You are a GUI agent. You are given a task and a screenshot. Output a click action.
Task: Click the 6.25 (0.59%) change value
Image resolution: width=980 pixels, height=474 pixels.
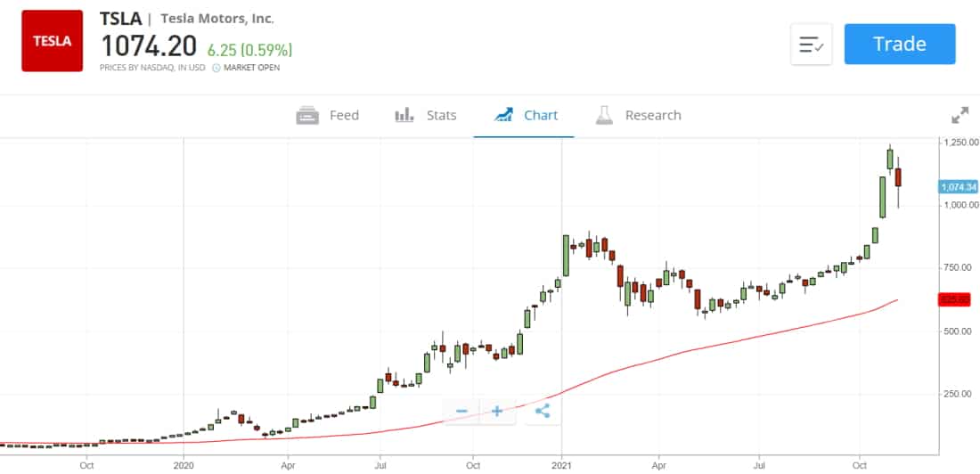coord(250,50)
